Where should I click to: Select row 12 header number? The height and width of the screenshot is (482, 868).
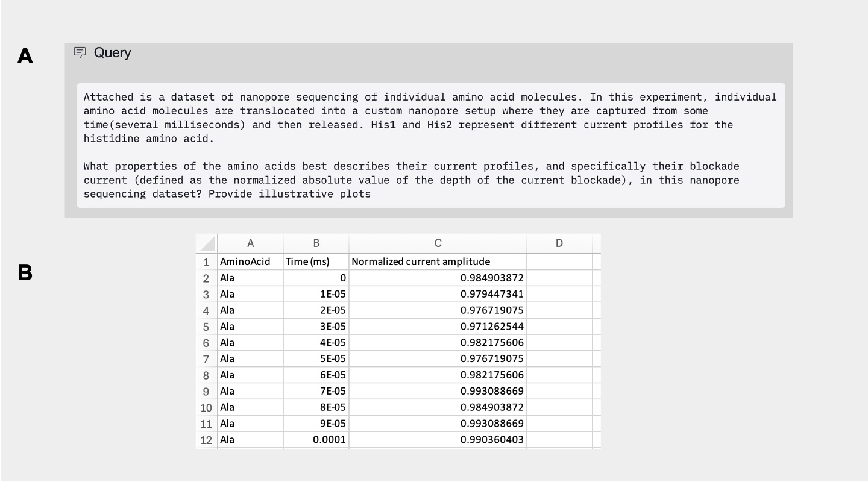(x=207, y=440)
